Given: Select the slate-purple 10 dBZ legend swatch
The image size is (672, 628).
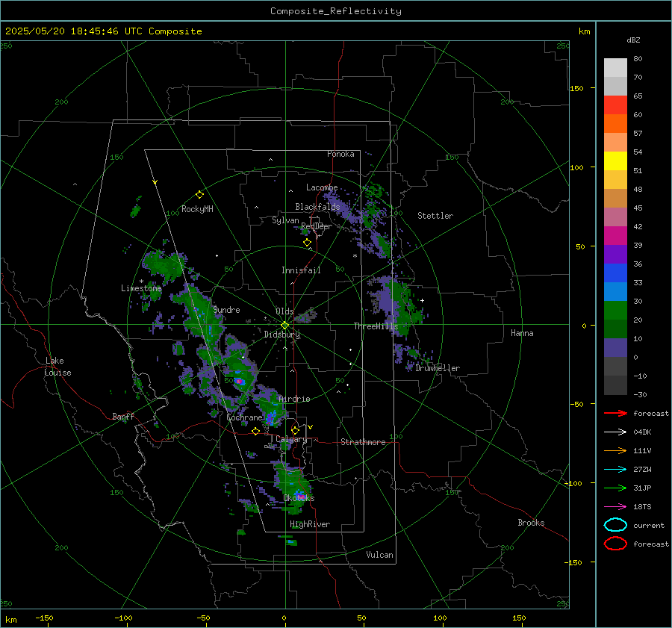Looking at the screenshot, I should coord(615,348).
